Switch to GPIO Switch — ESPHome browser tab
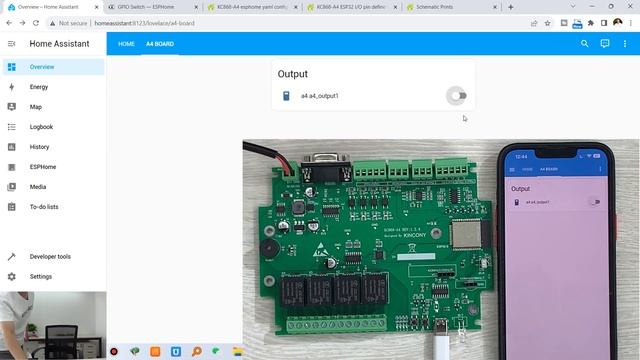The image size is (640, 360). tap(152, 7)
